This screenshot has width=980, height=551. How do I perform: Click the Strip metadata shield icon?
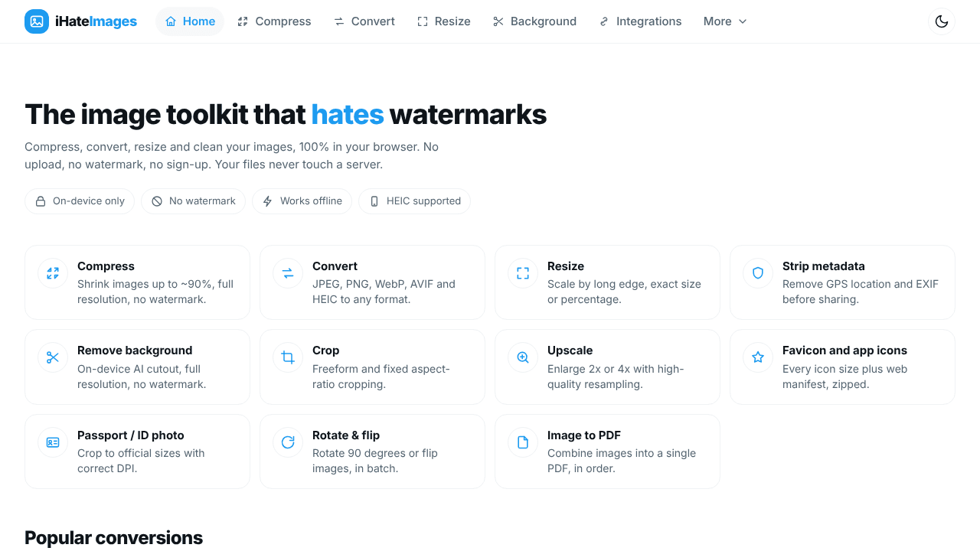(x=758, y=273)
